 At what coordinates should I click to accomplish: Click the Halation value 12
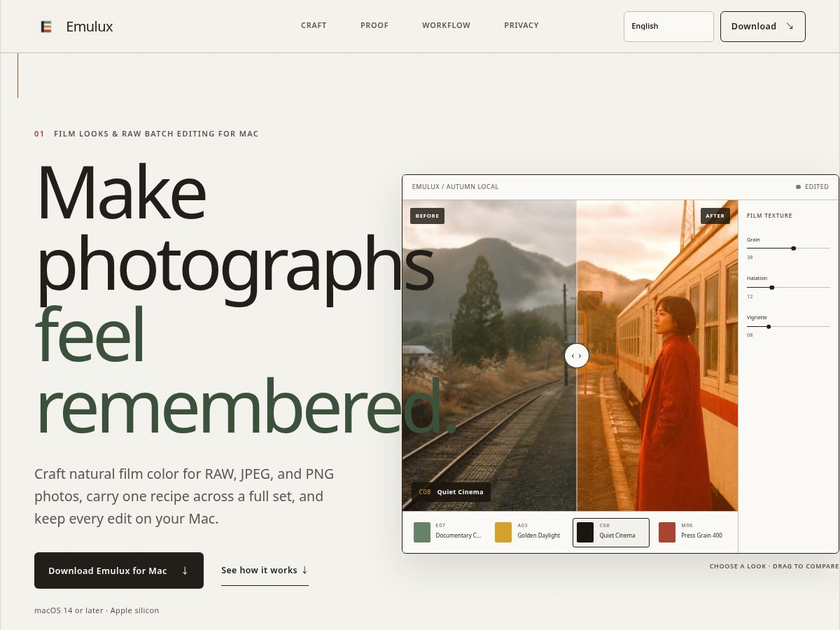[x=750, y=297]
